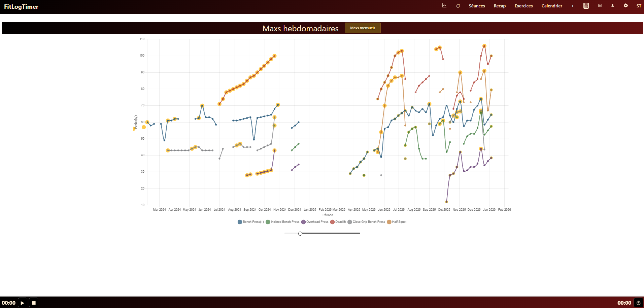Start the timer with play button
This screenshot has width=644, height=308.
coord(22,303)
